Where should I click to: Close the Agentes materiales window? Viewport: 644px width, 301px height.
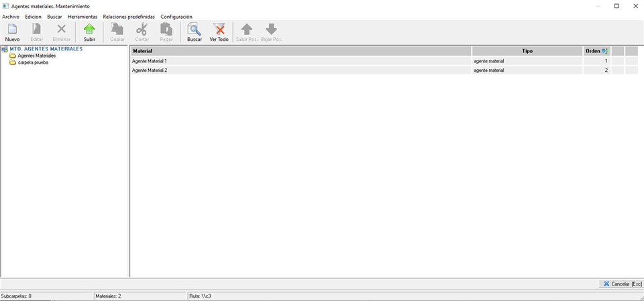click(x=635, y=6)
